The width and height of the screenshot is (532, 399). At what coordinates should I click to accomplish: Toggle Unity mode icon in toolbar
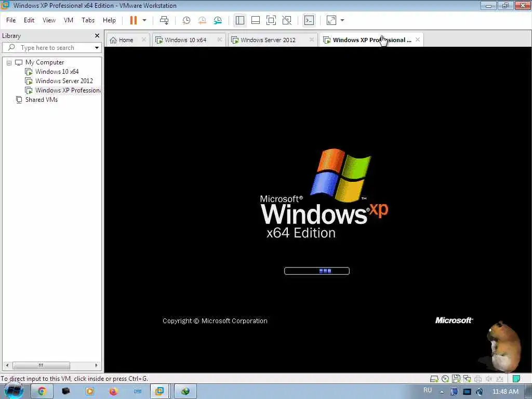tap(287, 20)
